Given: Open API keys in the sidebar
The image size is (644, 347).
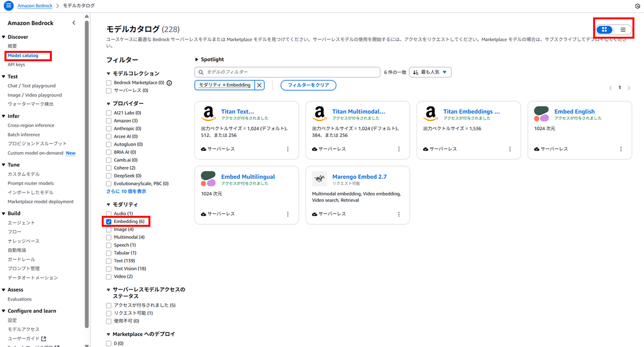Looking at the screenshot, I should 16,64.
